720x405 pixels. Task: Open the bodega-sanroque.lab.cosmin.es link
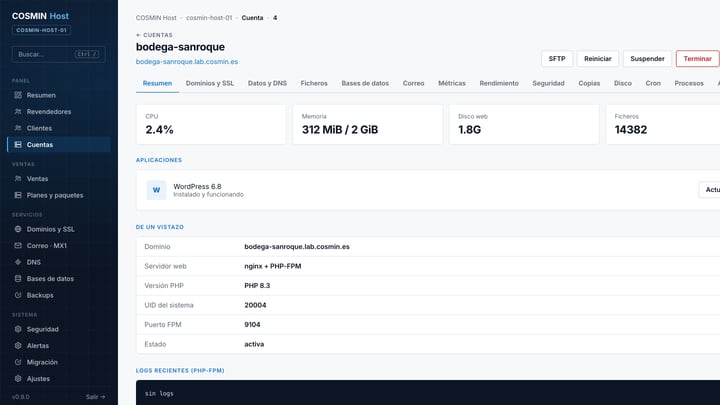tap(187, 62)
